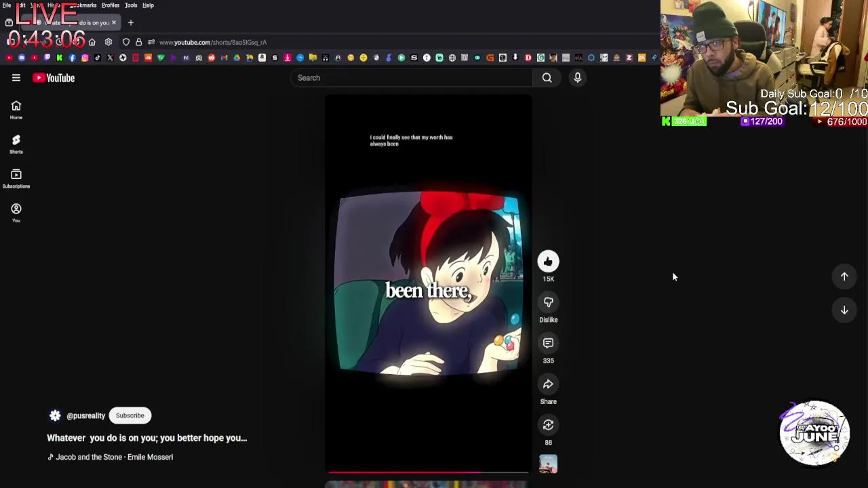The width and height of the screenshot is (868, 488).
Task: Open the SoundCloud bookmark
Action: (x=148, y=58)
